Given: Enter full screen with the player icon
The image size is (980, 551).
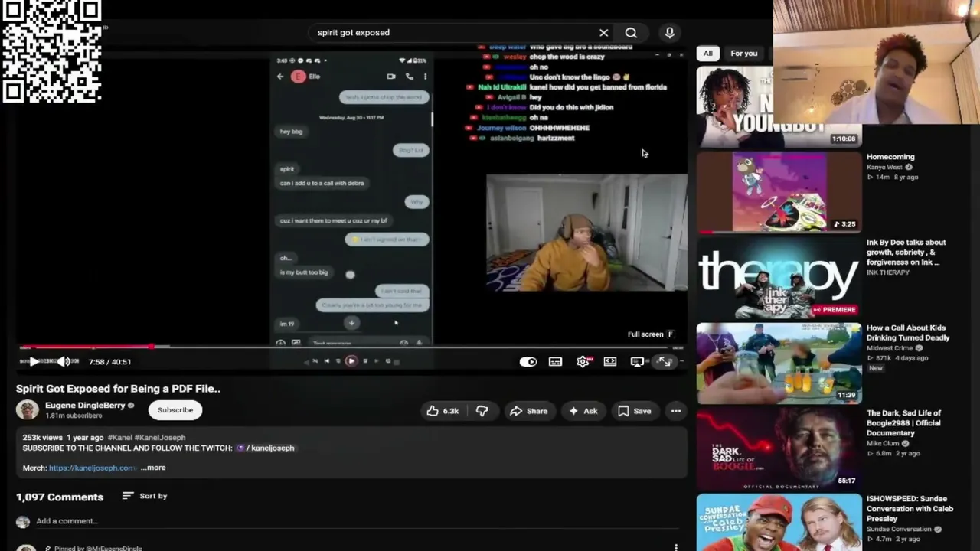Looking at the screenshot, I should pos(664,361).
